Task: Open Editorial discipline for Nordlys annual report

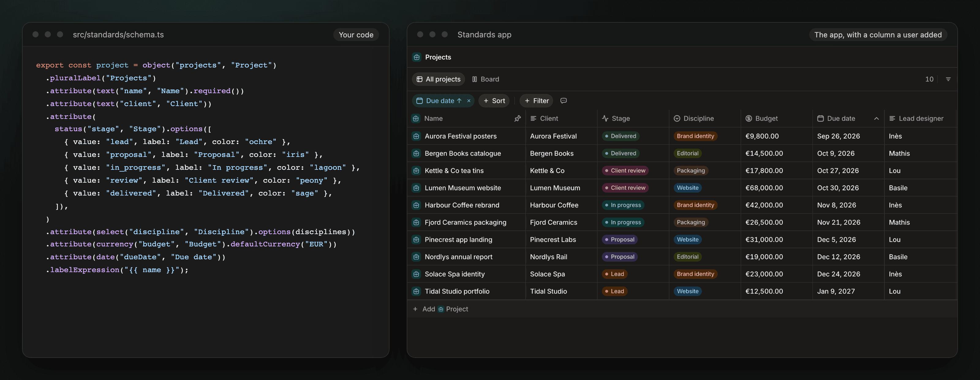Action: coord(688,256)
